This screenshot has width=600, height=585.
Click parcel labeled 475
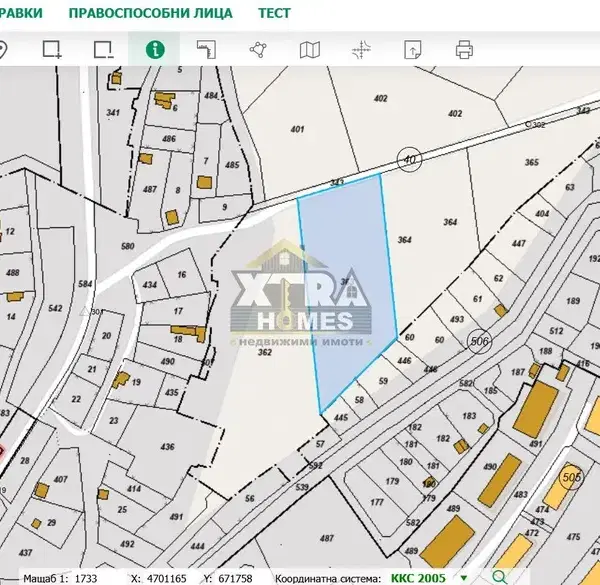pos(573,537)
